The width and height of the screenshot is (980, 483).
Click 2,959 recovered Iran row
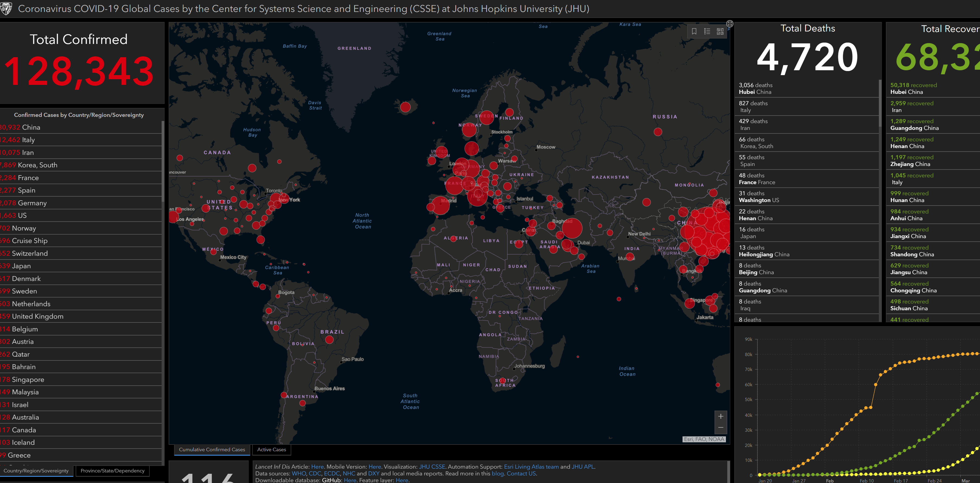coord(934,107)
